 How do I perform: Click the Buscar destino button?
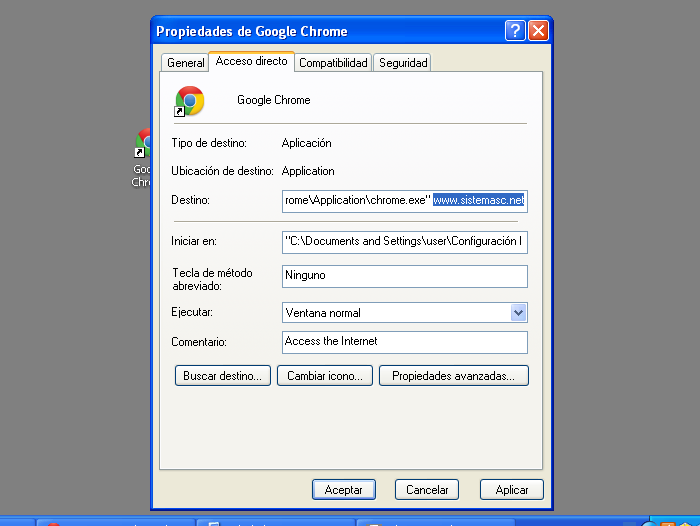(223, 376)
